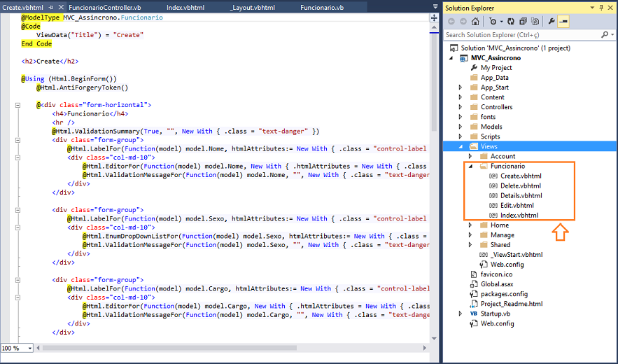Expand the Shared folder
This screenshot has height=364, width=618.
(x=470, y=244)
